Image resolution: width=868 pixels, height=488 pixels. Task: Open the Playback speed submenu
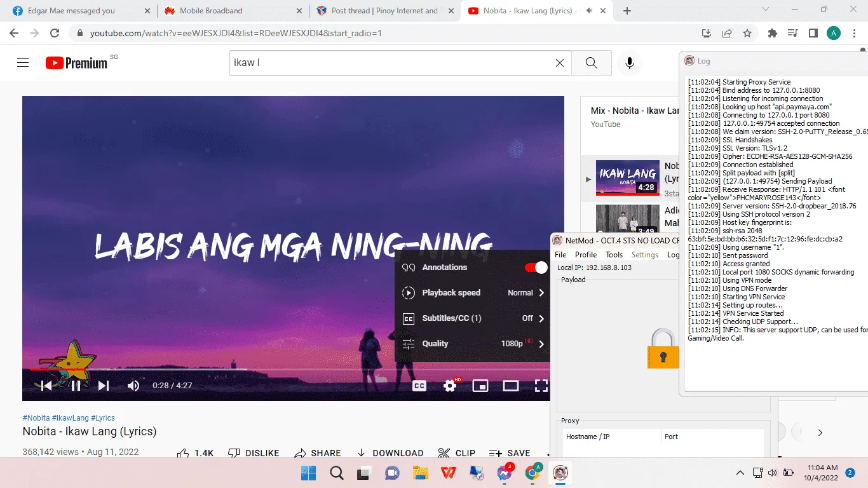coord(472,293)
